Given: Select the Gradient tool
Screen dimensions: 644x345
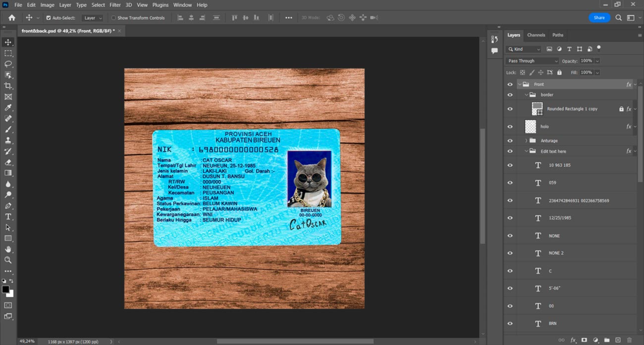Looking at the screenshot, I should [8, 173].
